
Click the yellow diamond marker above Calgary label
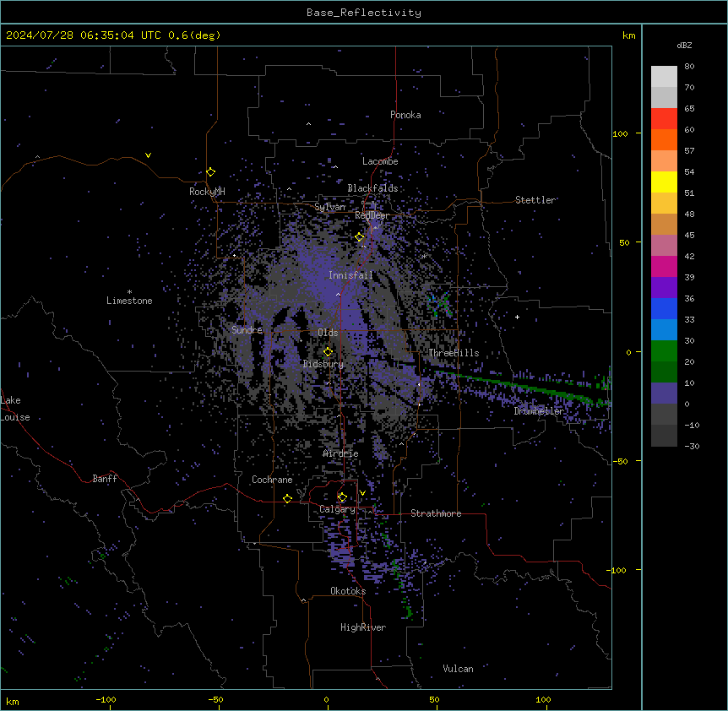[342, 497]
